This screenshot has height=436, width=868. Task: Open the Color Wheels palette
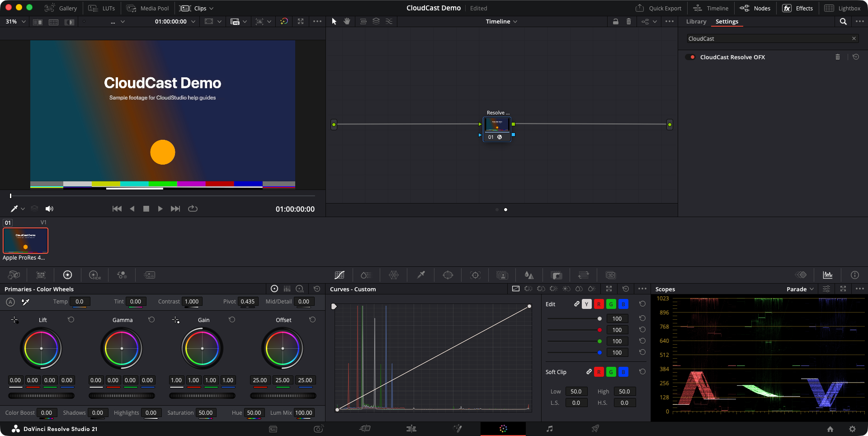tap(67, 275)
